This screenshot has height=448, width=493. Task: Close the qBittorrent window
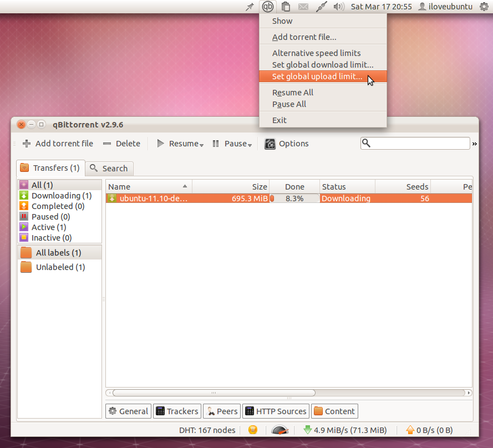tap(21, 125)
